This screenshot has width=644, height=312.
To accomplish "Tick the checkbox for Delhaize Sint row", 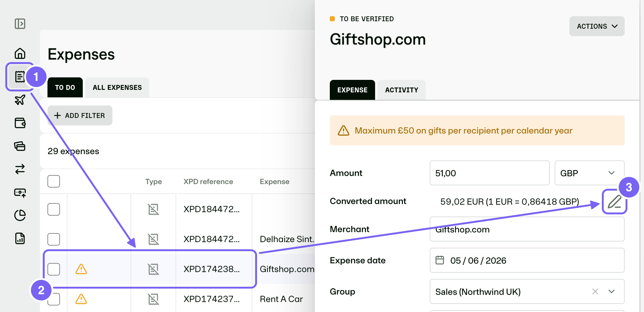I will point(54,239).
